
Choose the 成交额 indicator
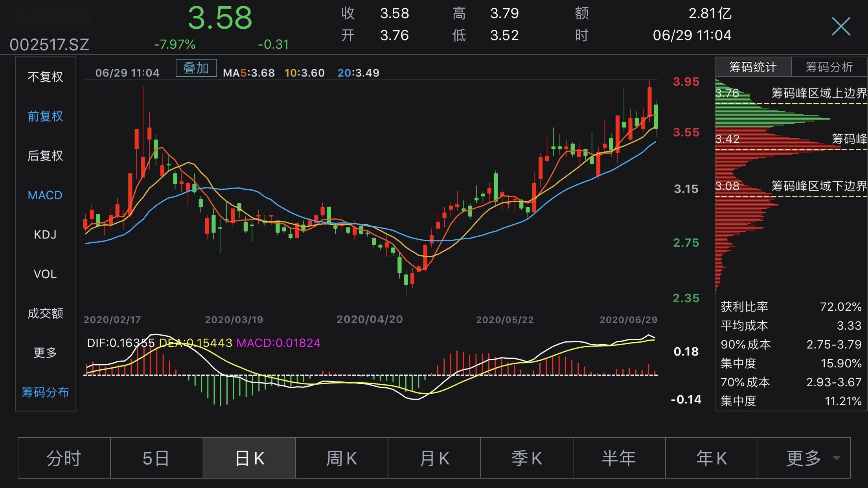tap(45, 313)
